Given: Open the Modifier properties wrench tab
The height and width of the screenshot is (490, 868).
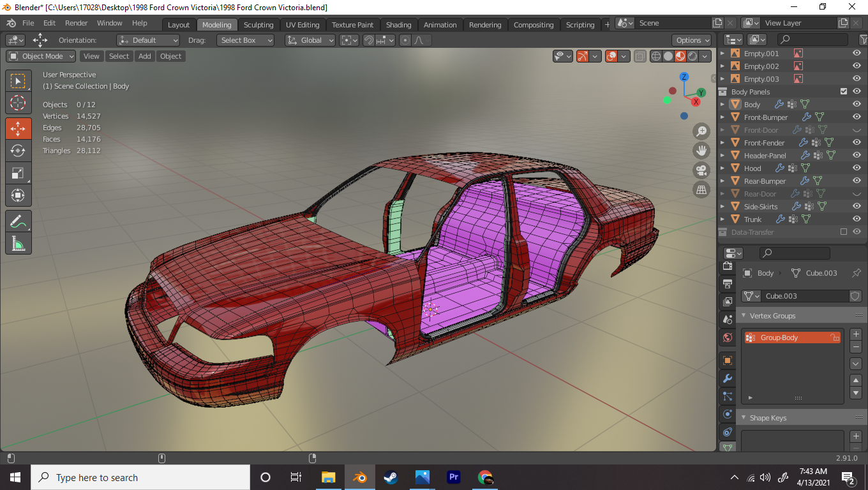Looking at the screenshot, I should [727, 378].
